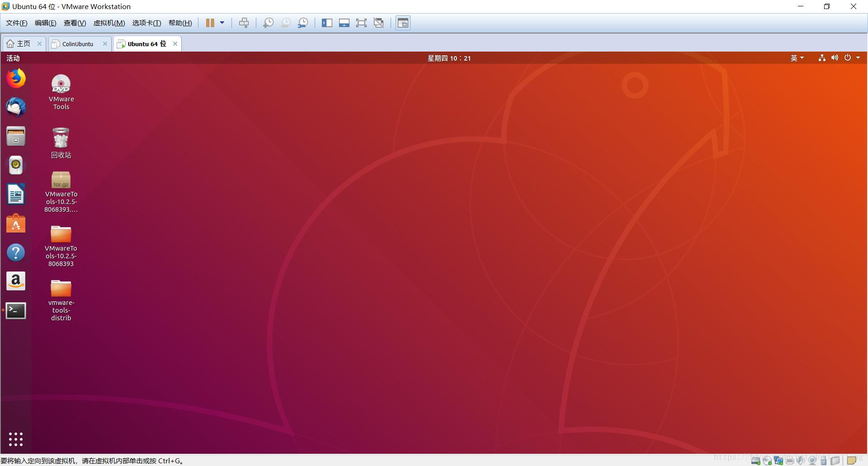Screen dimensions: 868x466
Task: Click the network adapter status icon
Action: click(778, 461)
